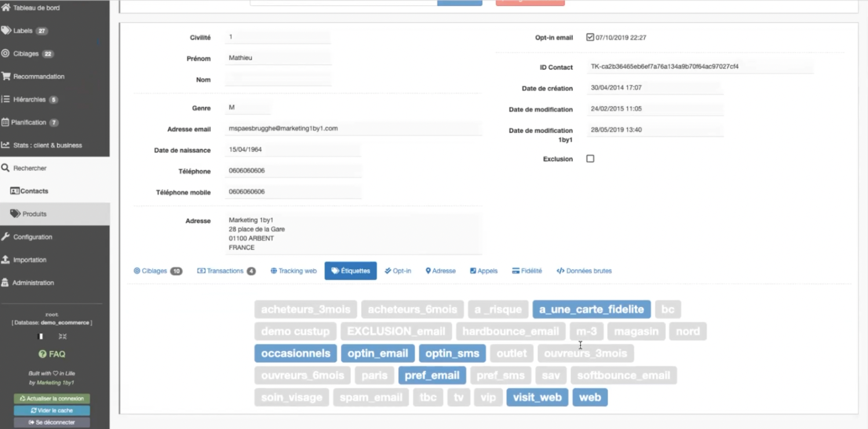Open Planification via the calendar icon
This screenshot has width=868, height=429.
(x=5, y=122)
